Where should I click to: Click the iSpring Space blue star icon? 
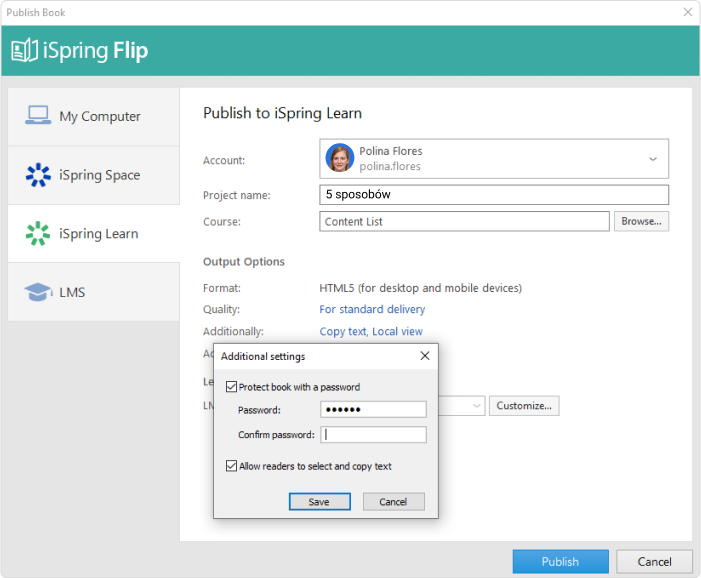38,175
